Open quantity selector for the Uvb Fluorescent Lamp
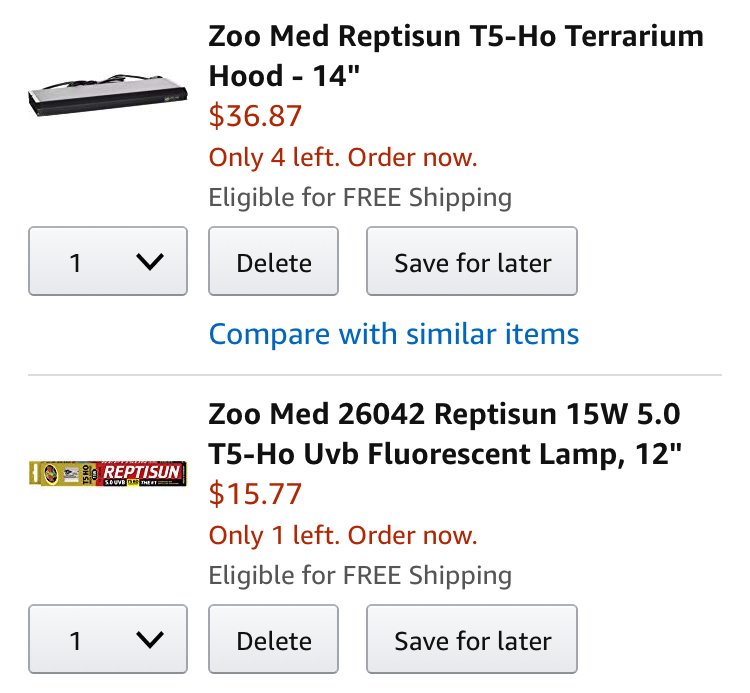The image size is (750, 693). (x=108, y=640)
